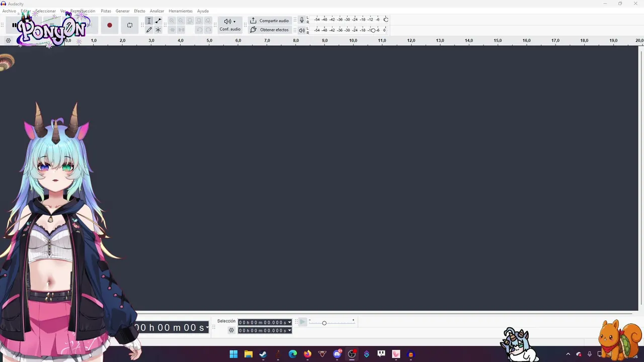Viewport: 644px width, 362px height.
Task: Click the 5,0 mark on the timeline ruler
Action: [209, 40]
